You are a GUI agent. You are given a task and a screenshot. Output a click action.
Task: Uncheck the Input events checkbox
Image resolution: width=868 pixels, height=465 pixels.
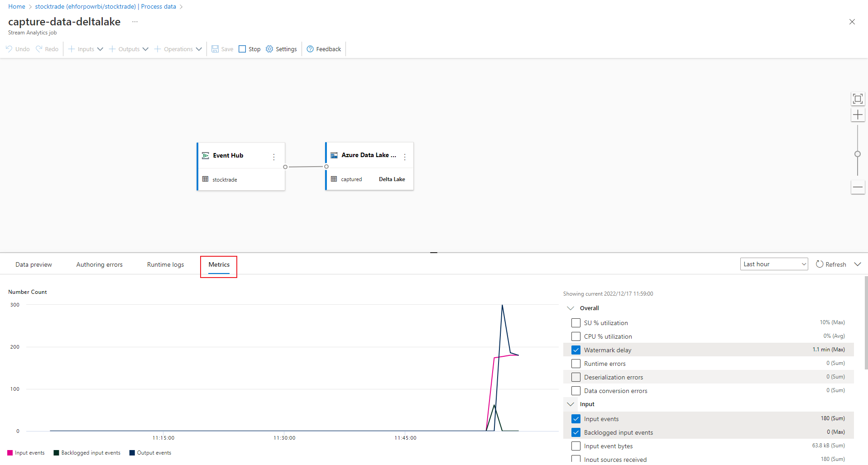tap(576, 419)
